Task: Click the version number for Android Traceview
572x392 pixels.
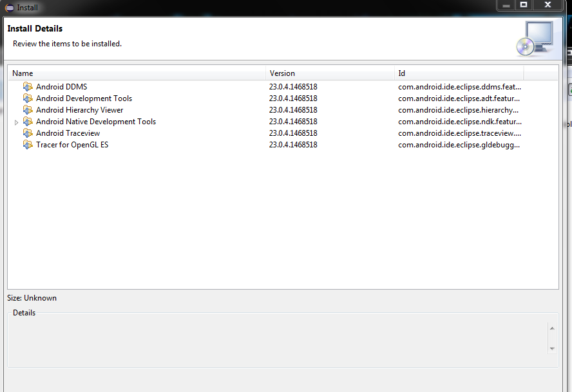Action: (x=293, y=133)
